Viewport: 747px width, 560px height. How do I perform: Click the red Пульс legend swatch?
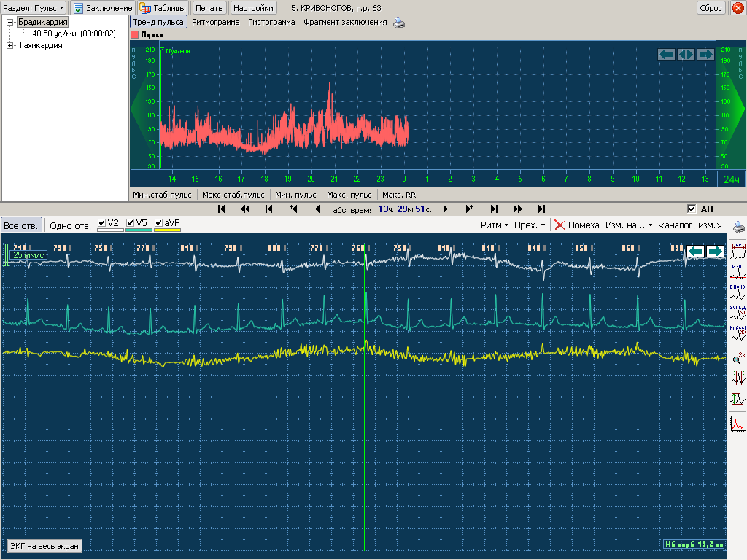click(x=135, y=35)
